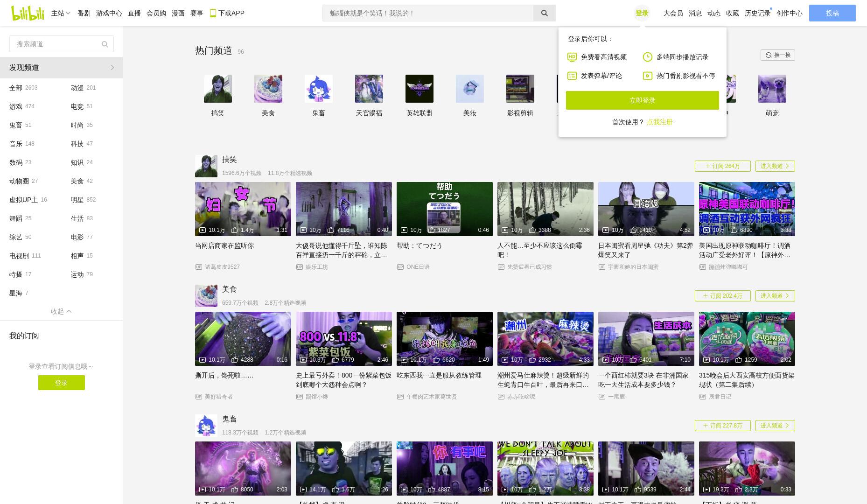Image resolution: width=867 pixels, height=504 pixels.
Task: Click the 热门番剧影视看不停 play icon
Action: (x=648, y=76)
